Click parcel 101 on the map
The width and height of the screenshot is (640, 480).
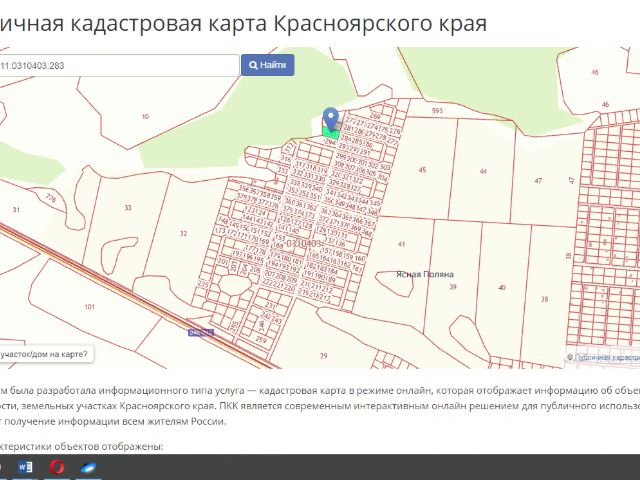tap(90, 306)
